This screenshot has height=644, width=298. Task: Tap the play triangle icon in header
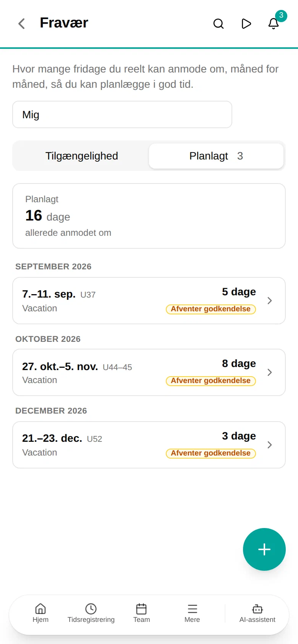click(x=246, y=24)
